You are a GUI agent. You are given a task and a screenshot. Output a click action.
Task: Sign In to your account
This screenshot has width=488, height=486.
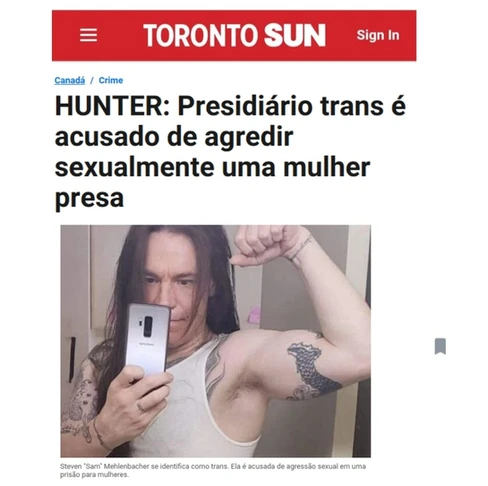[378, 35]
